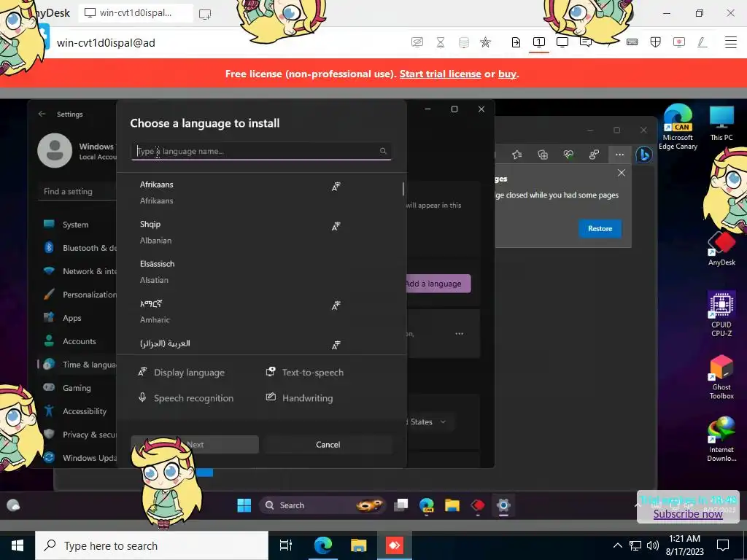
Task: Click Next in language install dialog
Action: coord(195,444)
